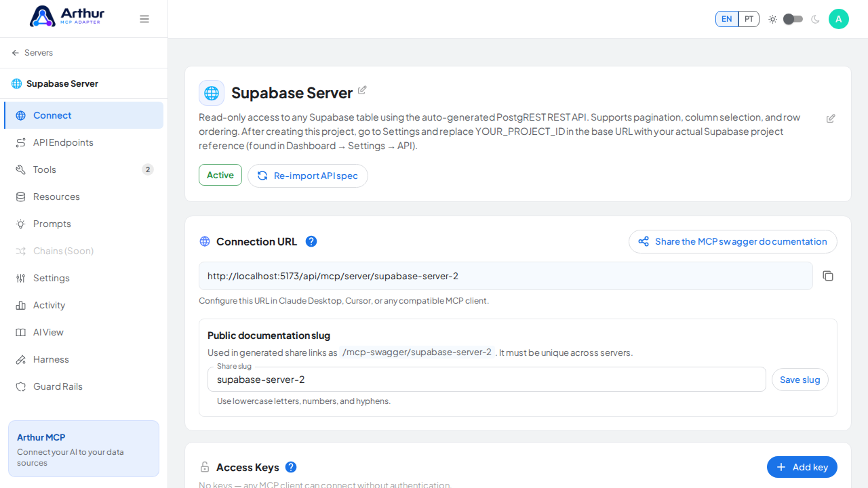Open the Prompts section

(x=83, y=224)
